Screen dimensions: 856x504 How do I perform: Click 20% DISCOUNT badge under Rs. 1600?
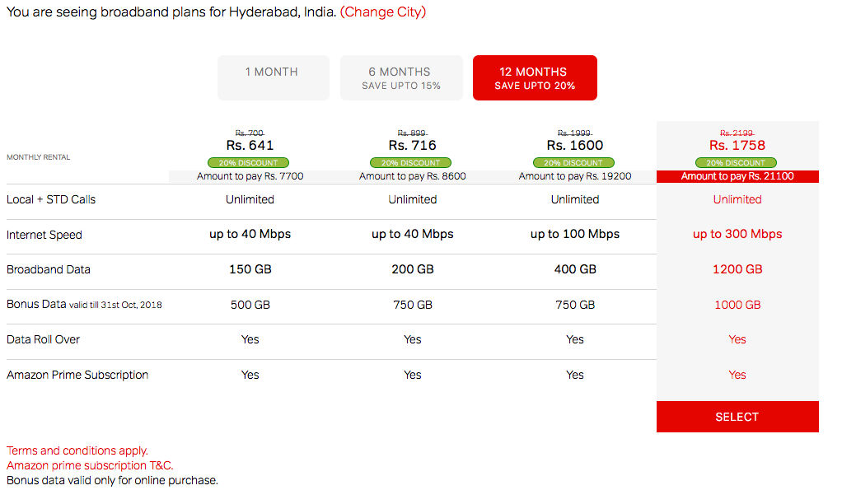pyautogui.click(x=573, y=162)
